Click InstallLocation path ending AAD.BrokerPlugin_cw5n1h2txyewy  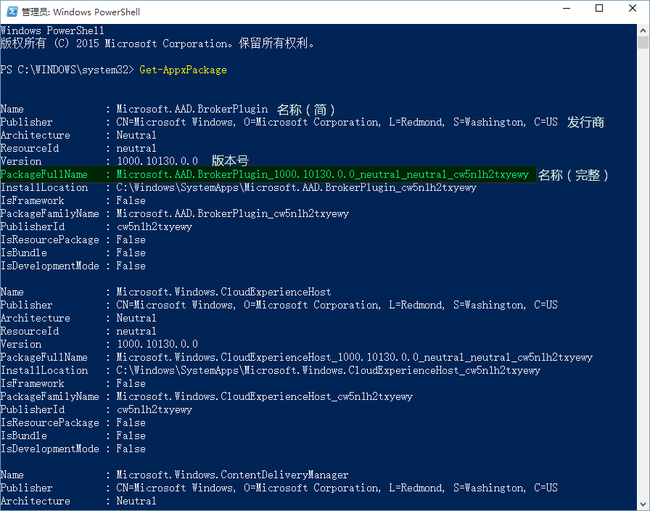click(x=296, y=188)
